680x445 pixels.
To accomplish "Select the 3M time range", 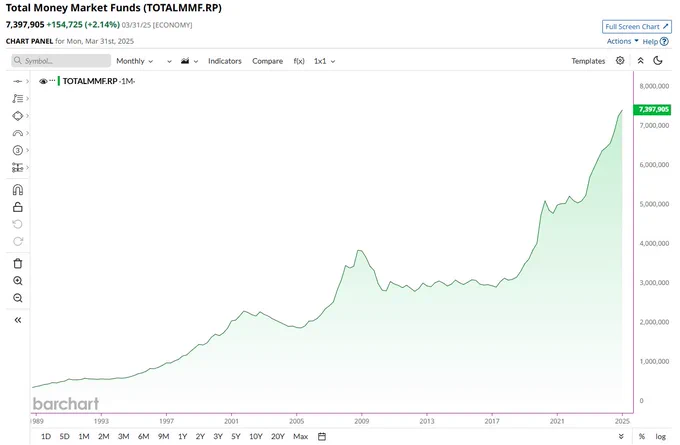I will (x=124, y=436).
